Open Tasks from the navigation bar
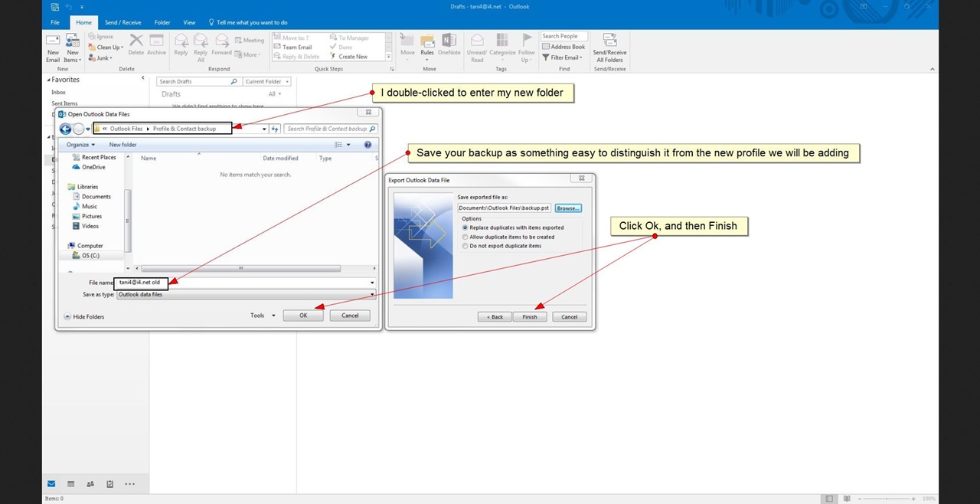The width and height of the screenshot is (980, 504). click(x=110, y=484)
